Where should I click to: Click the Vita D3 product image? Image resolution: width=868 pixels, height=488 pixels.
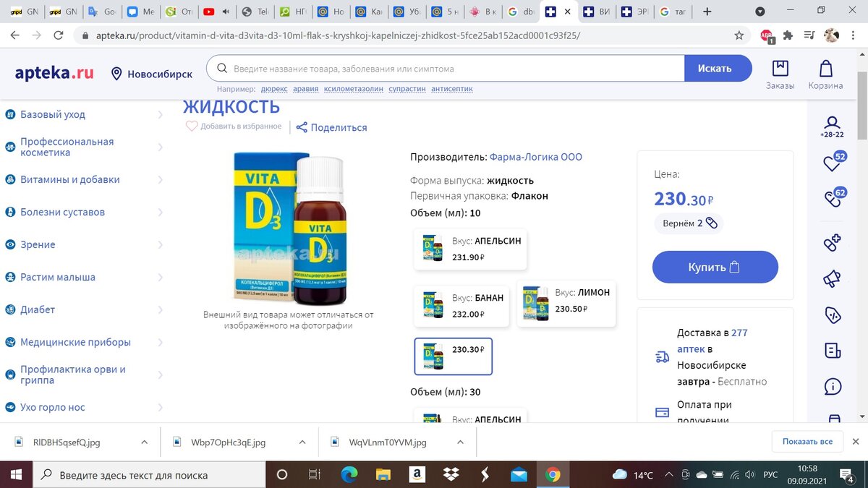click(x=289, y=228)
